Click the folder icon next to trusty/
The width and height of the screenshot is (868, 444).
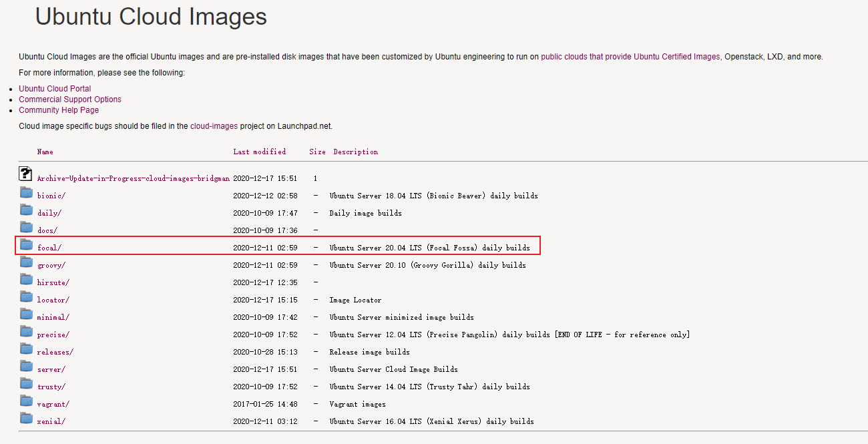[x=26, y=384]
